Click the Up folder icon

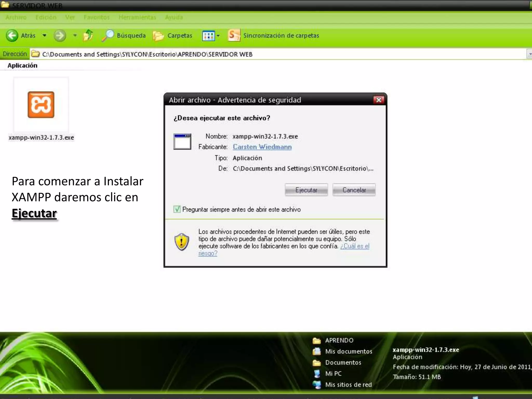coord(88,35)
